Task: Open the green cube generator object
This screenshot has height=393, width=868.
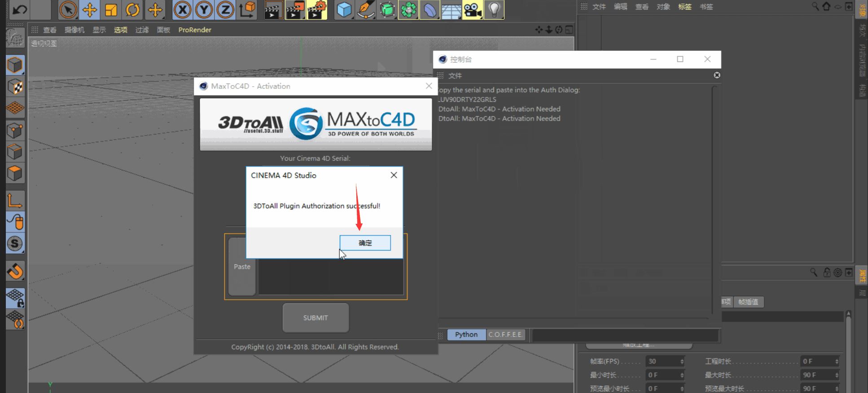Action: [387, 9]
